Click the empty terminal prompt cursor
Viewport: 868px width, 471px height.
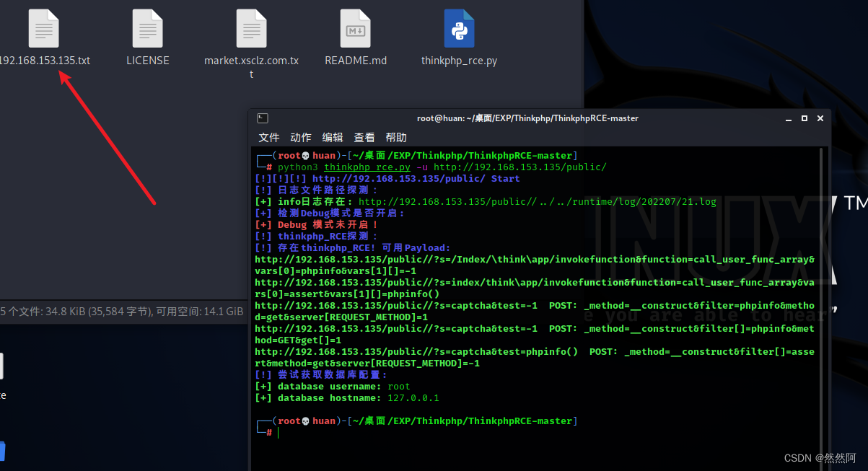pyautogui.click(x=279, y=433)
